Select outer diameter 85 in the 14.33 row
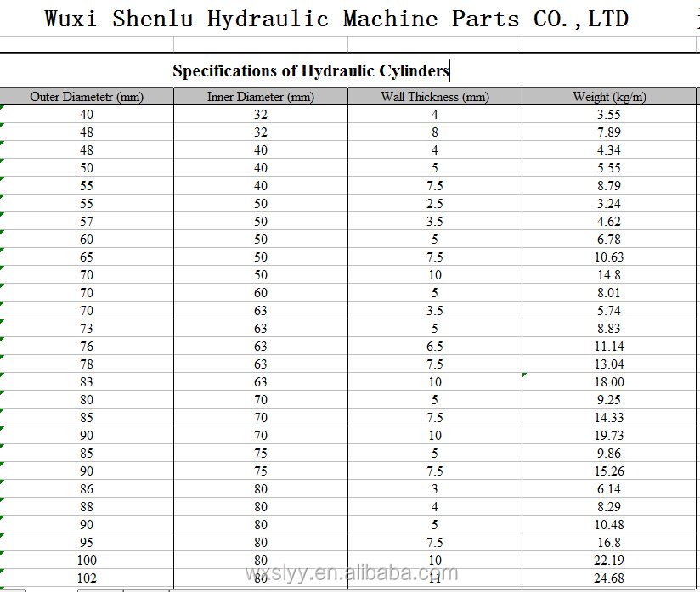 click(x=87, y=419)
